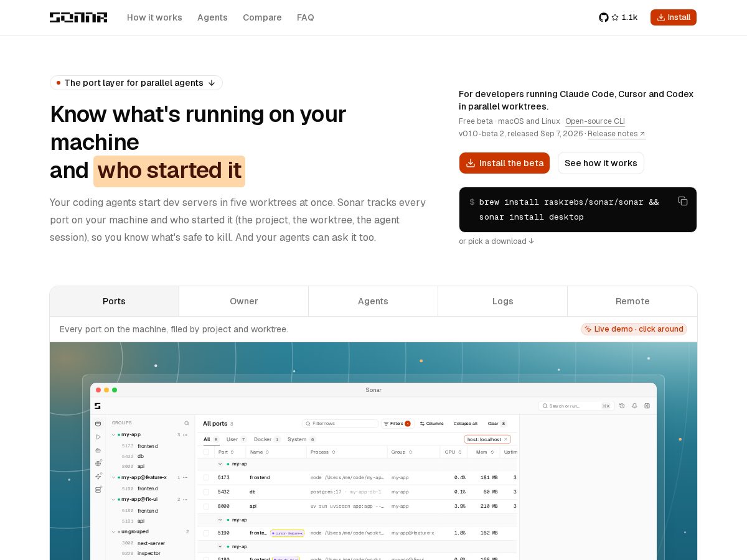Open the Release notes link

click(616, 134)
